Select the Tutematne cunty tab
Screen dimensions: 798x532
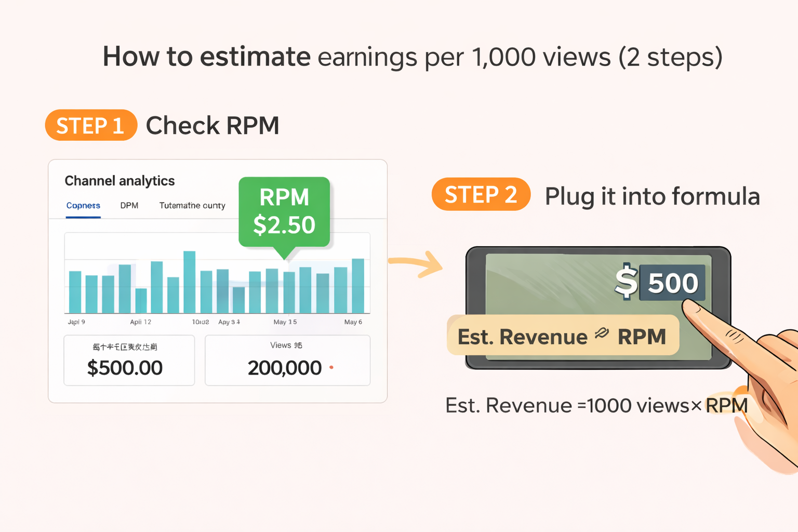click(192, 206)
